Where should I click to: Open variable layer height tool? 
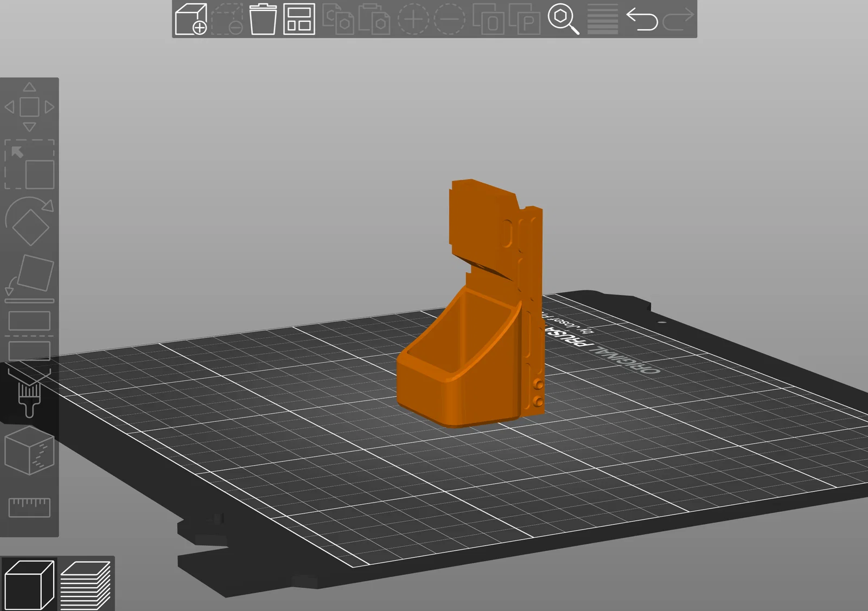(x=603, y=19)
